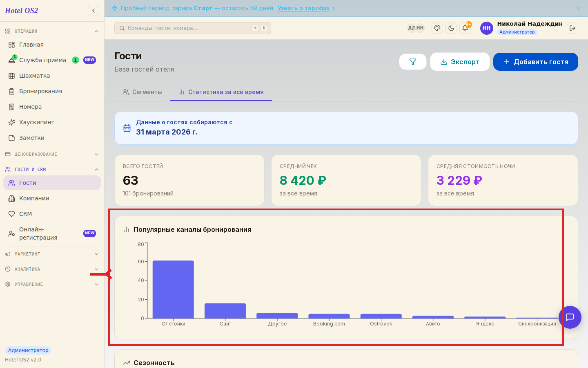Collapse the Операции section
The height and width of the screenshot is (368, 588).
52,31
